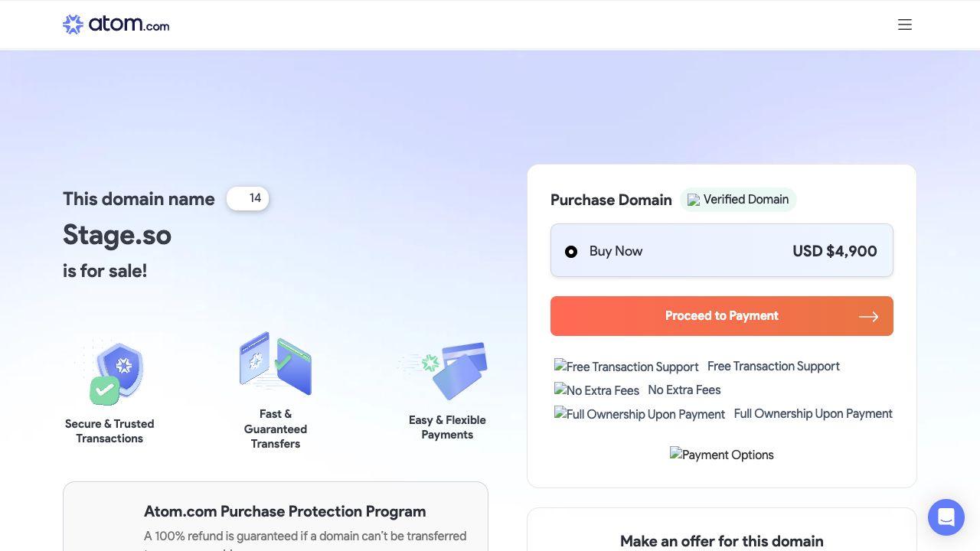Click Make an offer for this domain
Viewport: 980px width, 551px height.
(x=721, y=541)
